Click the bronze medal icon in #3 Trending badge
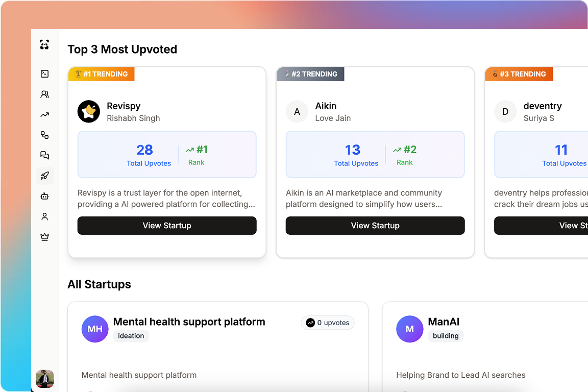 [x=495, y=74]
